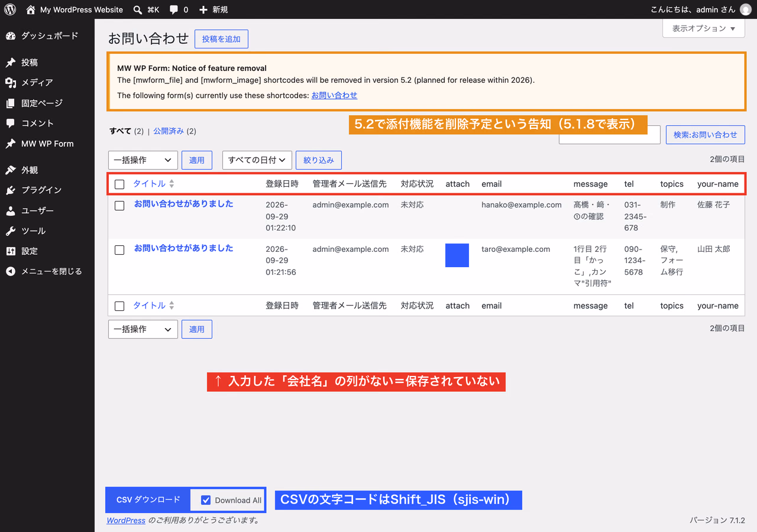Screen dimensions: 757x532
Task: Uncheck the Download All checkbox
Action: (x=206, y=500)
